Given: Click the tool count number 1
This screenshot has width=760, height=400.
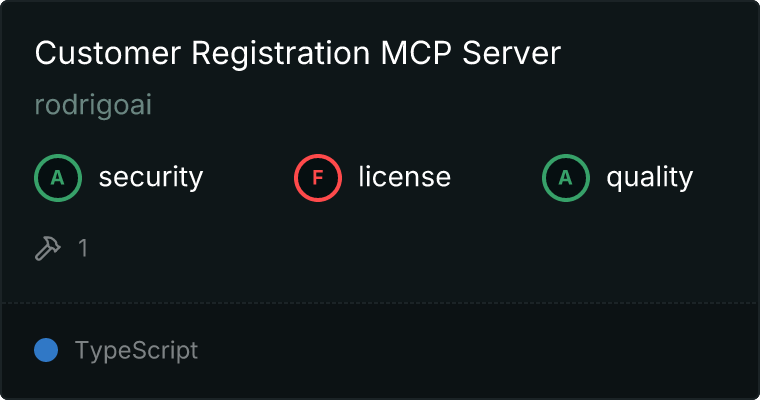Looking at the screenshot, I should point(83,248).
